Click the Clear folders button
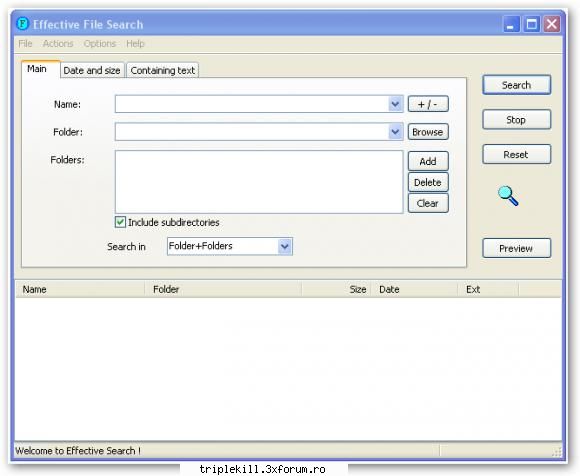Image resolution: width=580 pixels, height=476 pixels. pos(428,203)
